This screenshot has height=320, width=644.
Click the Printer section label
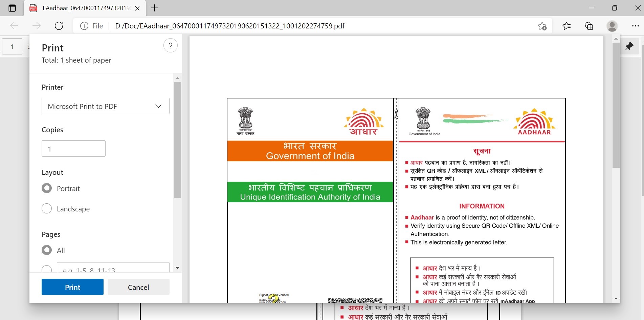click(x=52, y=87)
